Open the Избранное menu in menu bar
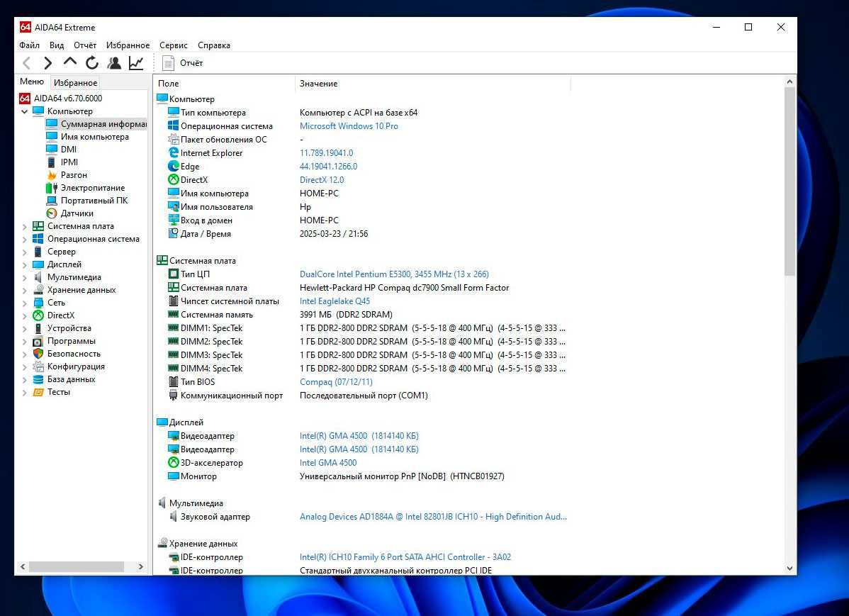 [128, 45]
